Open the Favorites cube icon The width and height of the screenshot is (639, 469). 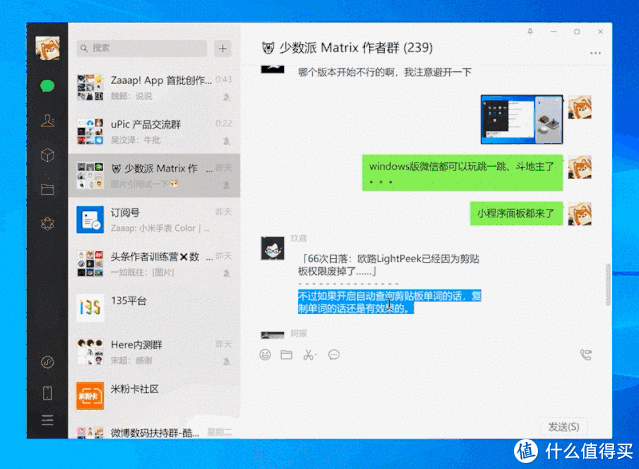[x=47, y=155]
